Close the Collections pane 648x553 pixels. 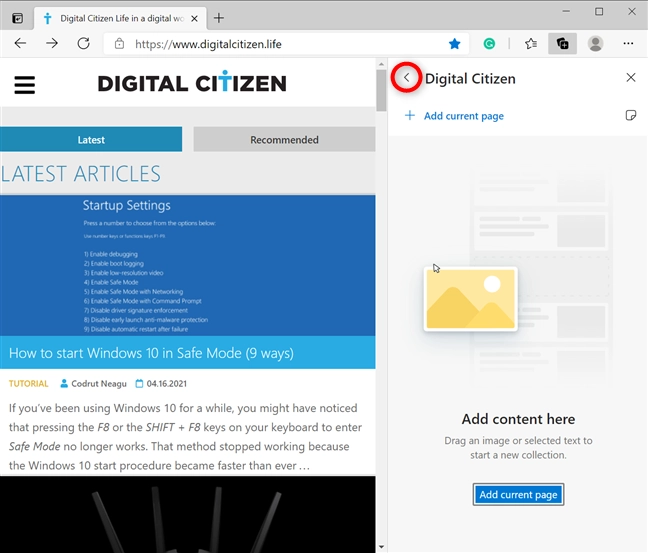[x=631, y=77]
